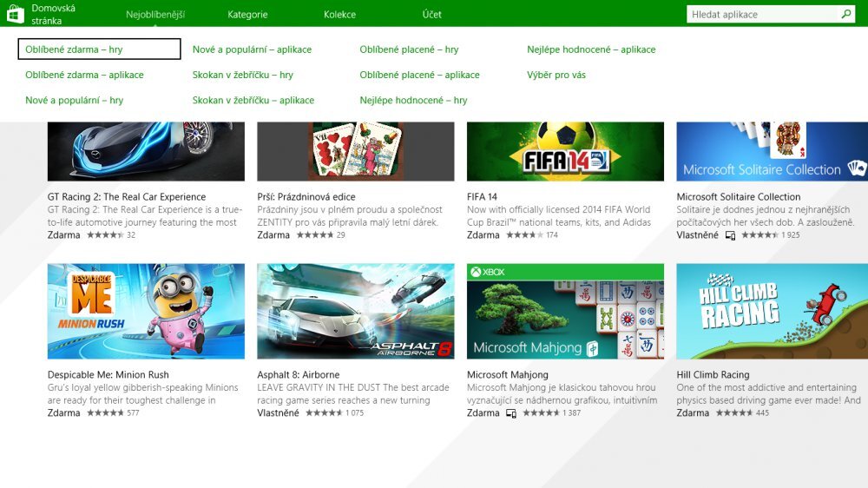This screenshot has height=488, width=868.
Task: Click the Hledat aplikace search field
Action: (762, 15)
